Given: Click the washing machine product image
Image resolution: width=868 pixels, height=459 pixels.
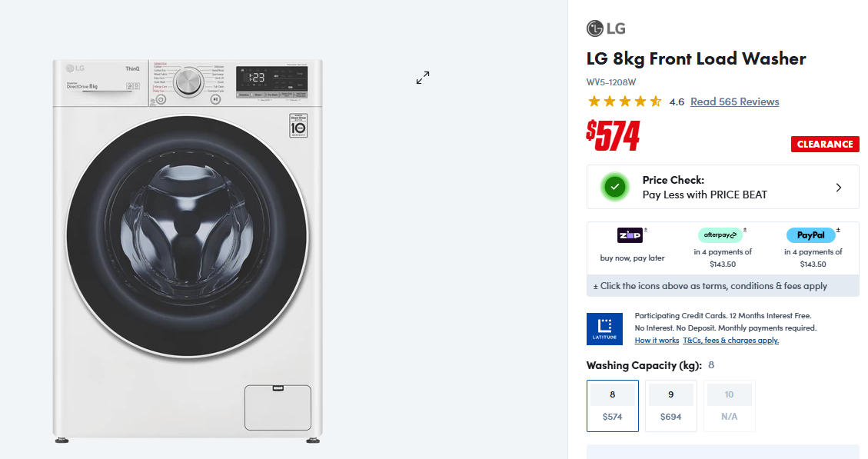Looking at the screenshot, I should pyautogui.click(x=188, y=250).
